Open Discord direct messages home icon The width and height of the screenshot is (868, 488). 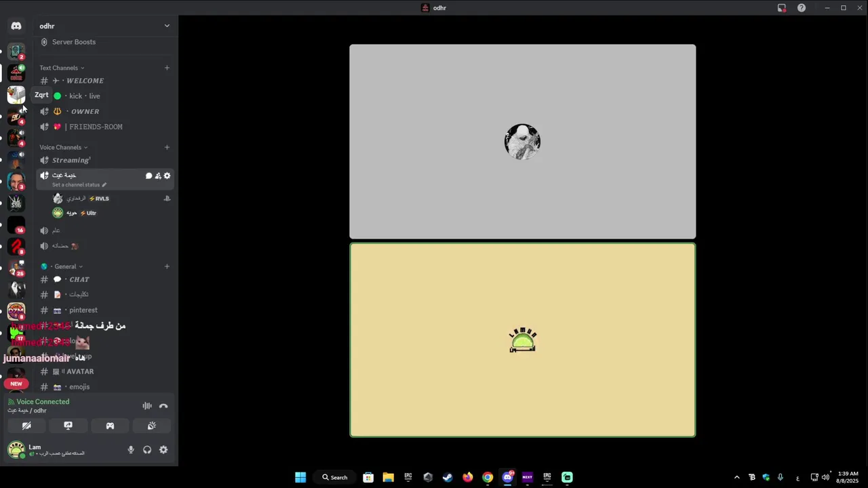point(16,26)
